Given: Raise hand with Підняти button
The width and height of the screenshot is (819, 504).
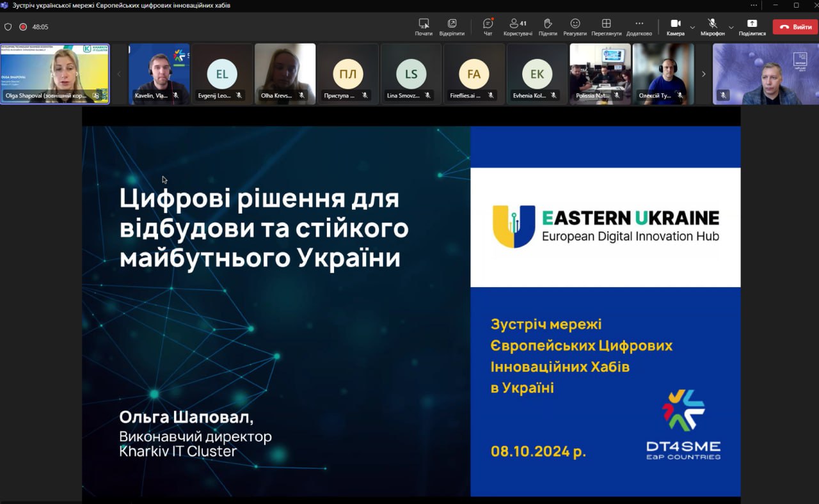Looking at the screenshot, I should pos(548,26).
